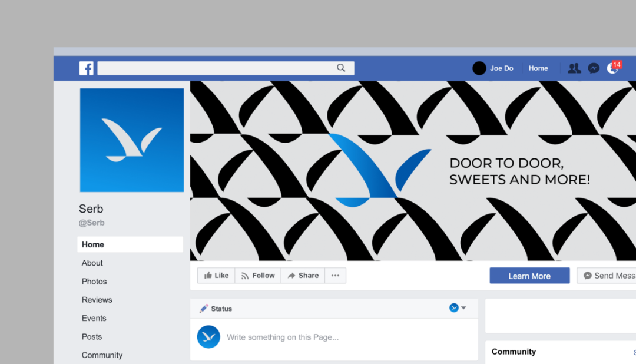Expand the post-as identity dropdown arrow
This screenshot has width=636, height=364.
pos(463,308)
